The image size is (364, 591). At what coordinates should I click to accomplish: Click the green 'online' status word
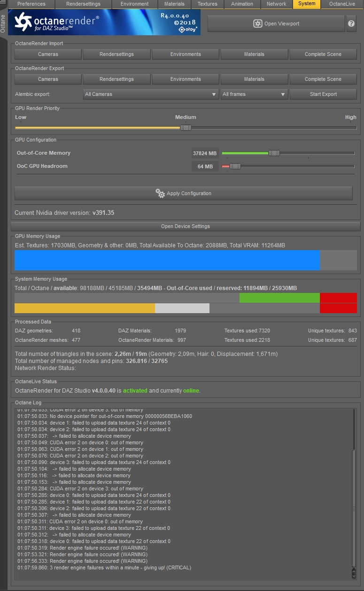tap(191, 391)
